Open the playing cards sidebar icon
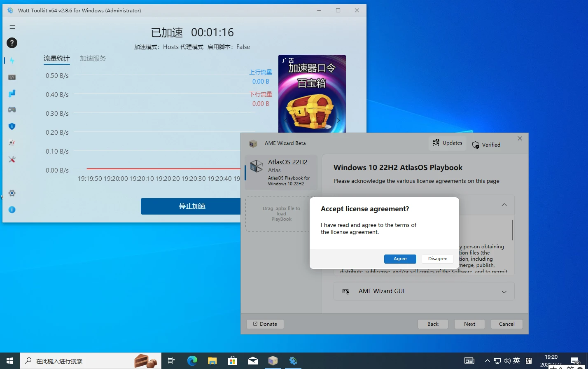 coord(12,142)
